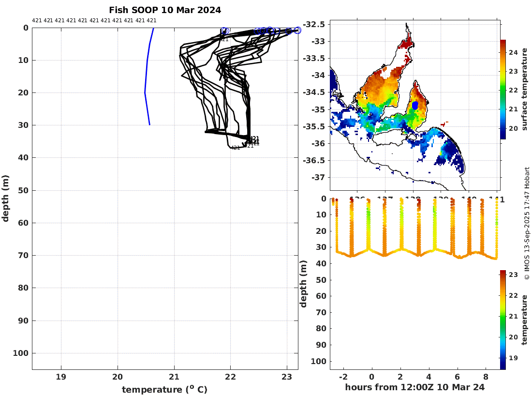Image resolution: width=532 pixels, height=397 pixels.
Task: Click the '21' tick on the temperature x-axis
Action: 174,377
